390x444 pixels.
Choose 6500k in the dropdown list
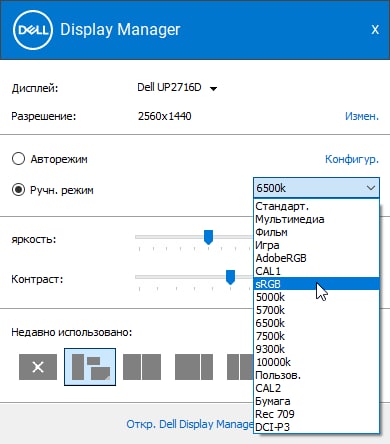[316, 323]
